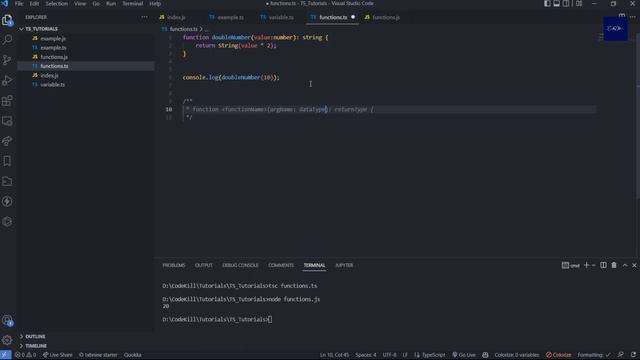Toggle Colorize in status bar
The image size is (640, 360).
click(559, 355)
